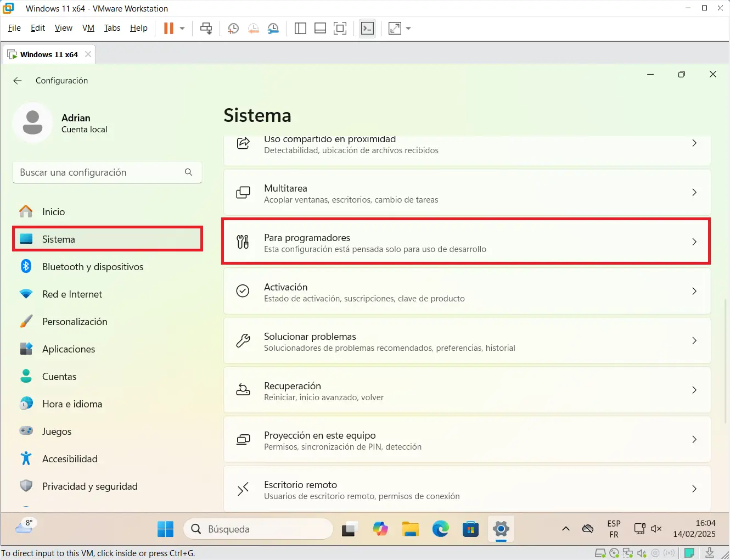The width and height of the screenshot is (730, 560).
Task: Focus the Buscar una configuración search box
Action: point(107,172)
